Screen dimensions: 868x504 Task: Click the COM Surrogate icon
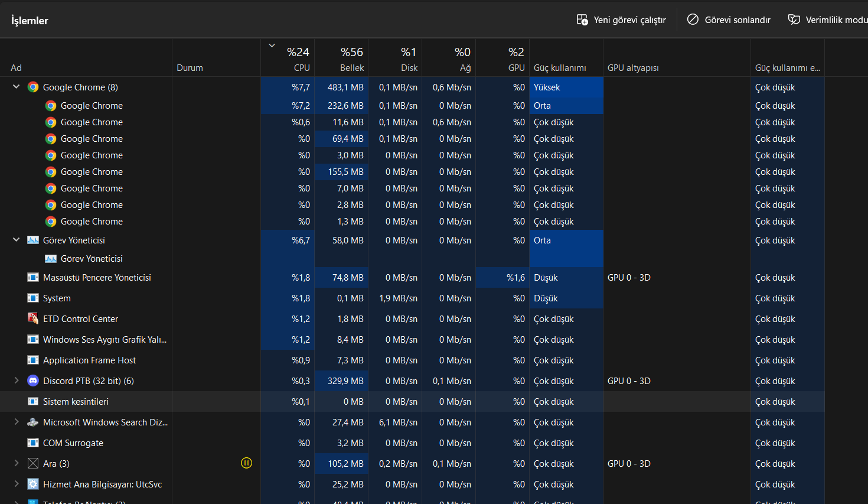(x=33, y=443)
